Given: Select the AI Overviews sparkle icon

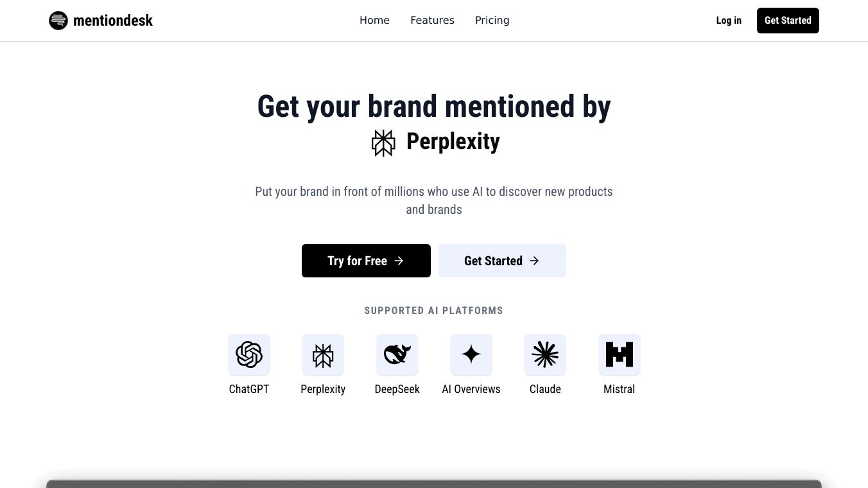Looking at the screenshot, I should [x=471, y=354].
